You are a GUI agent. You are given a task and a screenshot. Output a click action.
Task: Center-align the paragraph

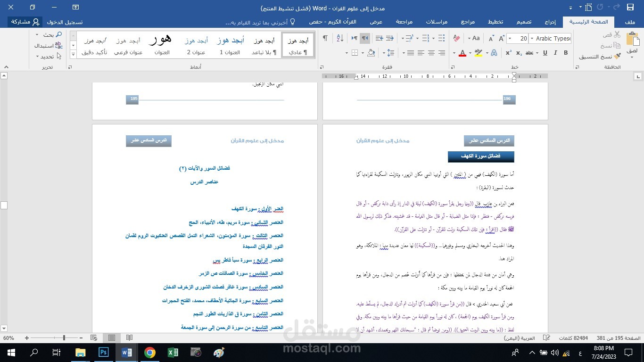[431, 53]
